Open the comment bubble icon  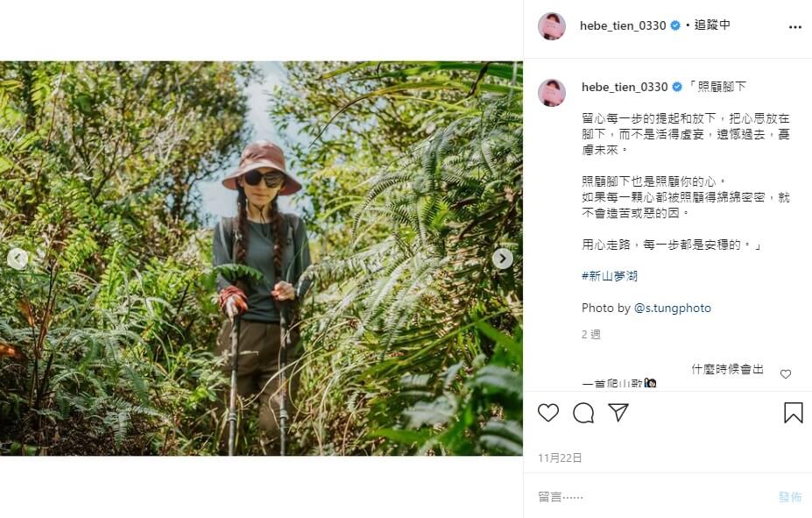point(583,413)
